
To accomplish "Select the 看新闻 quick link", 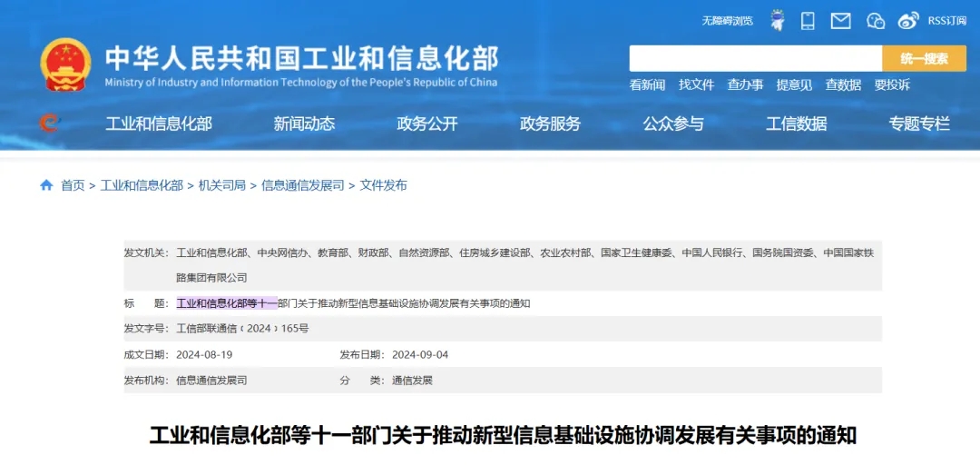I will click(647, 85).
